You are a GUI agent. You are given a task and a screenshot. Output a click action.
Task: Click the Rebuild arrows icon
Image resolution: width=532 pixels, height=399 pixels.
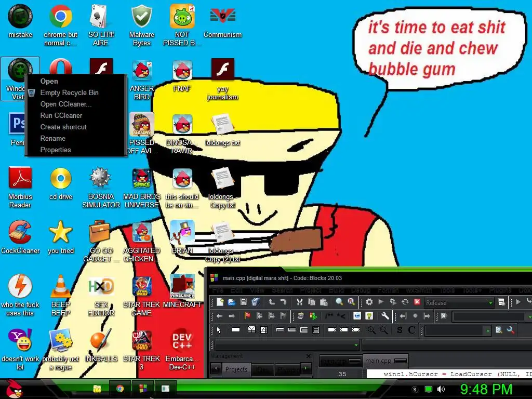click(x=405, y=302)
